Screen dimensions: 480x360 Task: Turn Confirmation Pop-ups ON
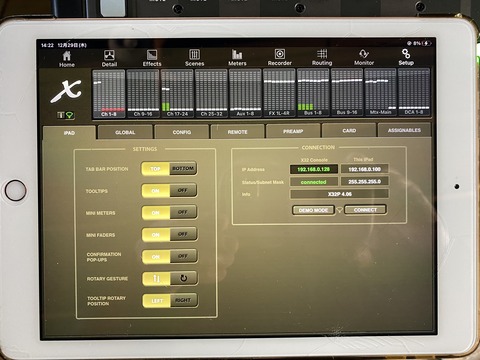point(156,257)
